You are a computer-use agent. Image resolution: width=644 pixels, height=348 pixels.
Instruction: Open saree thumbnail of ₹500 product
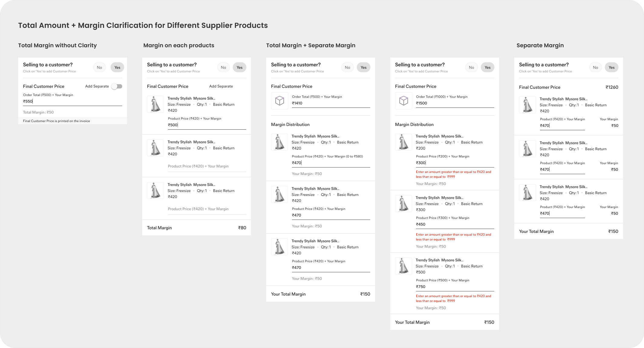[x=404, y=266]
